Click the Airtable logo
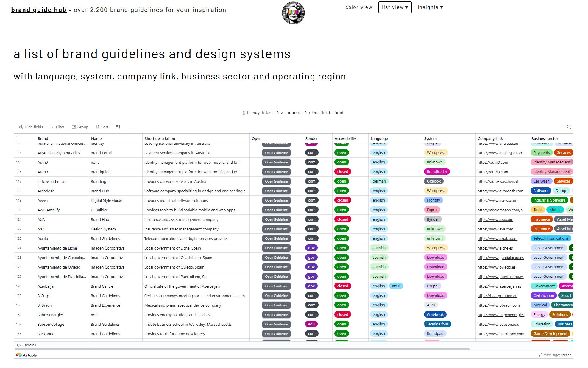Screen dimensions: 588x368 click(26, 355)
